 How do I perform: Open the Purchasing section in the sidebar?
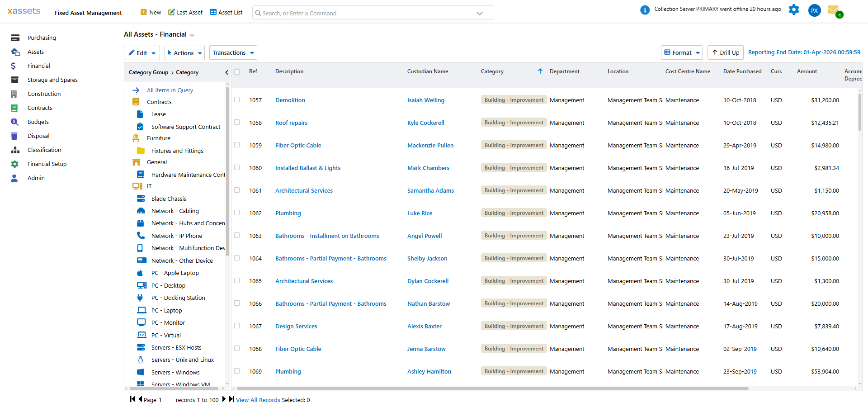pyautogui.click(x=42, y=38)
